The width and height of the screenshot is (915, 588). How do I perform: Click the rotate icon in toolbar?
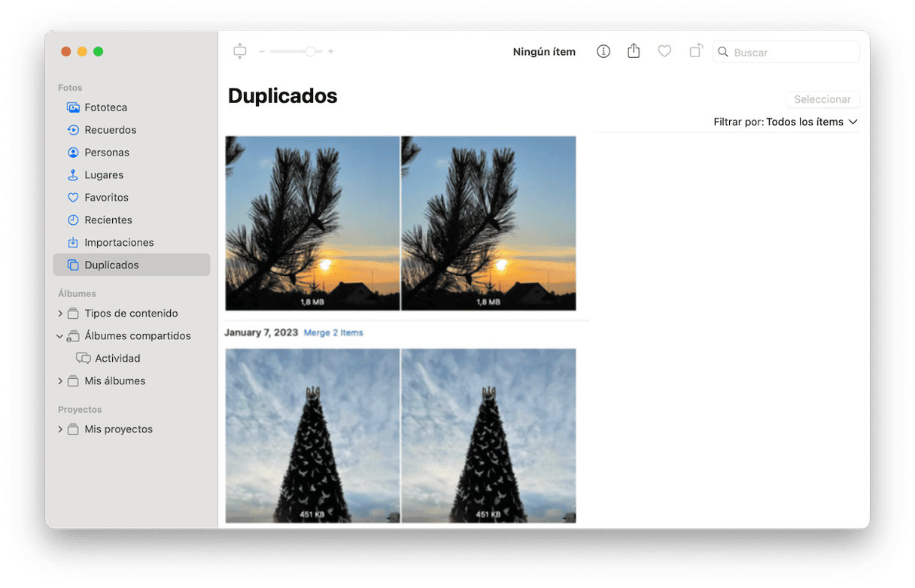pyautogui.click(x=696, y=51)
